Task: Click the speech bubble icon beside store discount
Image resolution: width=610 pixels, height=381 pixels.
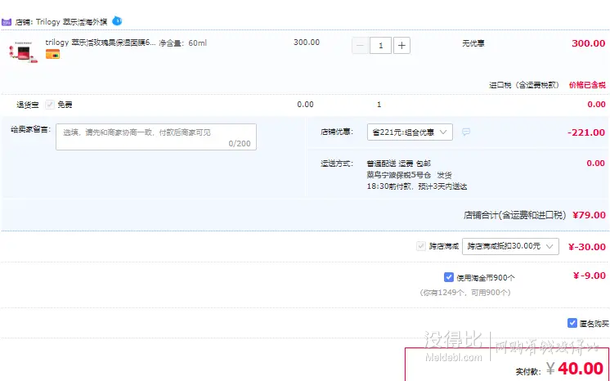Action: [466, 132]
